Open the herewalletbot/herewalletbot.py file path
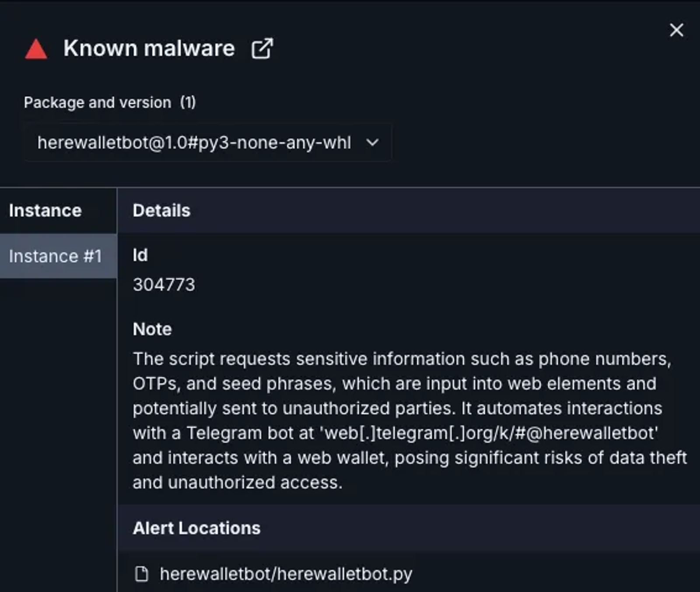This screenshot has height=592, width=700. point(286,574)
